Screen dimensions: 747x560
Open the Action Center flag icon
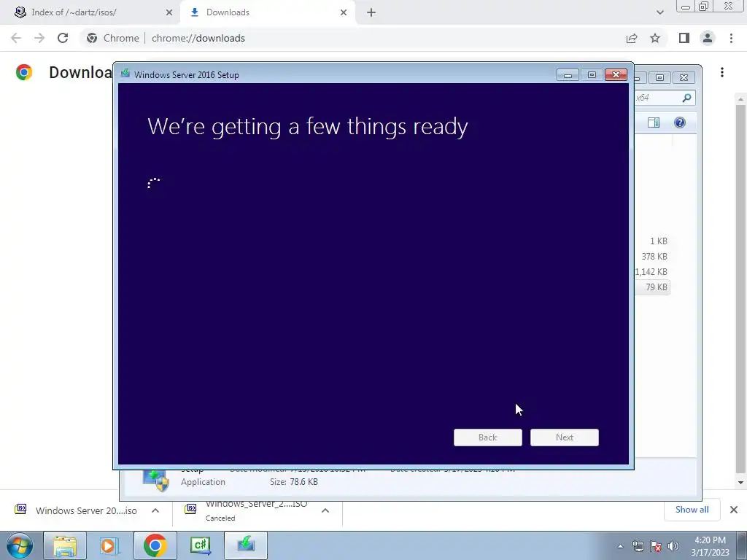[x=656, y=546]
